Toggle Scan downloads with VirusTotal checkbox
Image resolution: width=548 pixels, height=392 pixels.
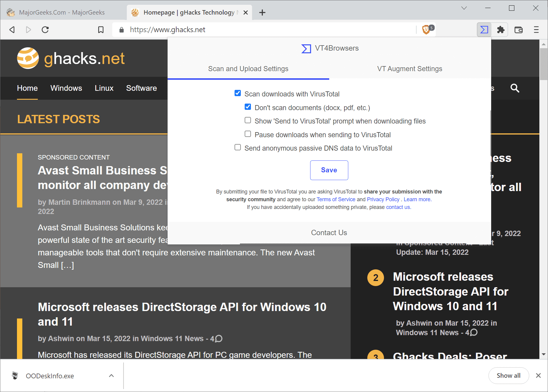(x=238, y=93)
